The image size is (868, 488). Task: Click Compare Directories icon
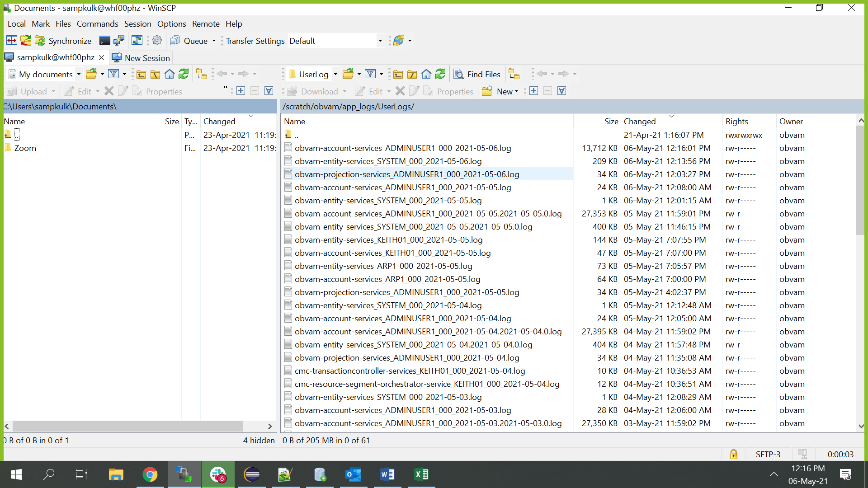coord(11,41)
